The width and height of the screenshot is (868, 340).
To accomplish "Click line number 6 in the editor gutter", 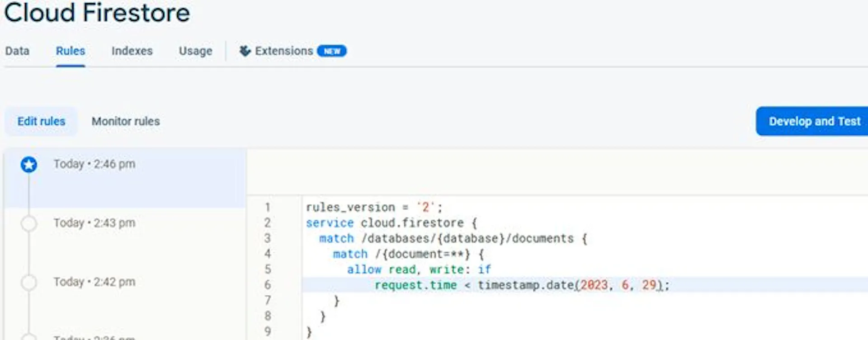I will [268, 285].
